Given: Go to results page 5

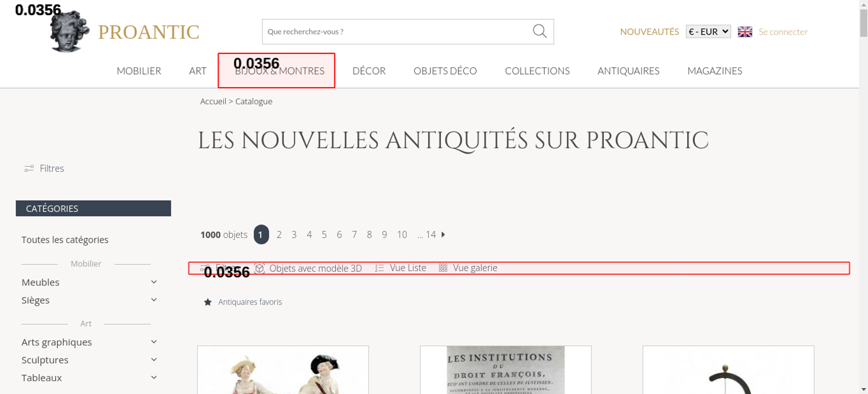Looking at the screenshot, I should (x=324, y=235).
